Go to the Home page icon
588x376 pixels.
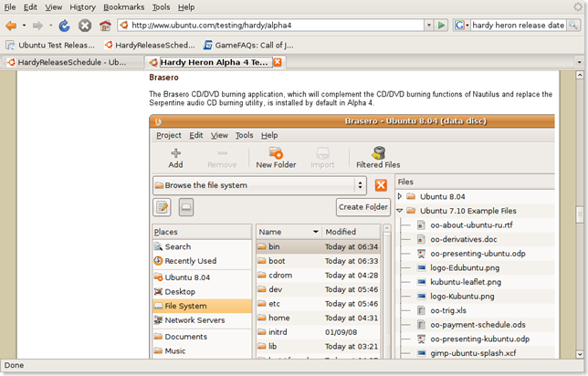pos(105,26)
